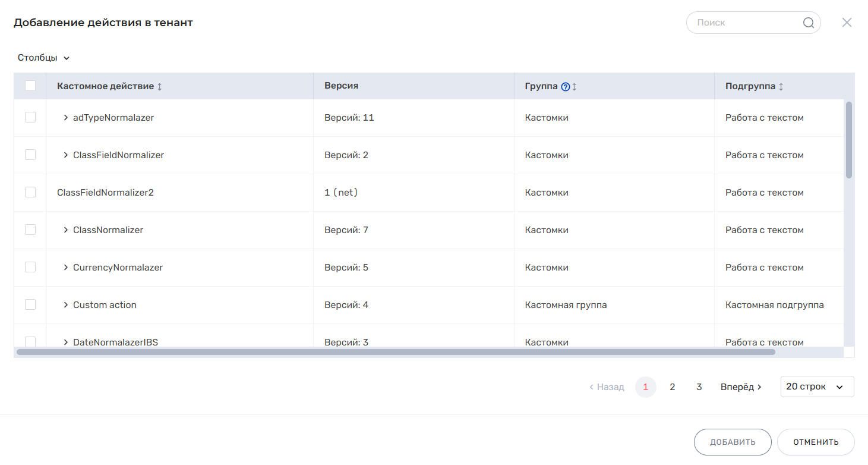Select the ClassFieldNormalizer2 row checkbox
The width and height of the screenshot is (868, 465).
pyautogui.click(x=30, y=192)
